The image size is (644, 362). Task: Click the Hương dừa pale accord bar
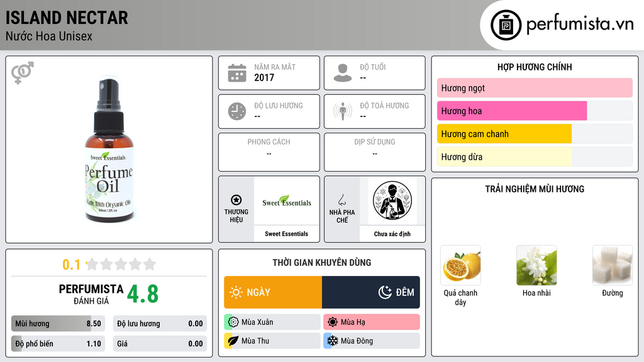pos(535,156)
